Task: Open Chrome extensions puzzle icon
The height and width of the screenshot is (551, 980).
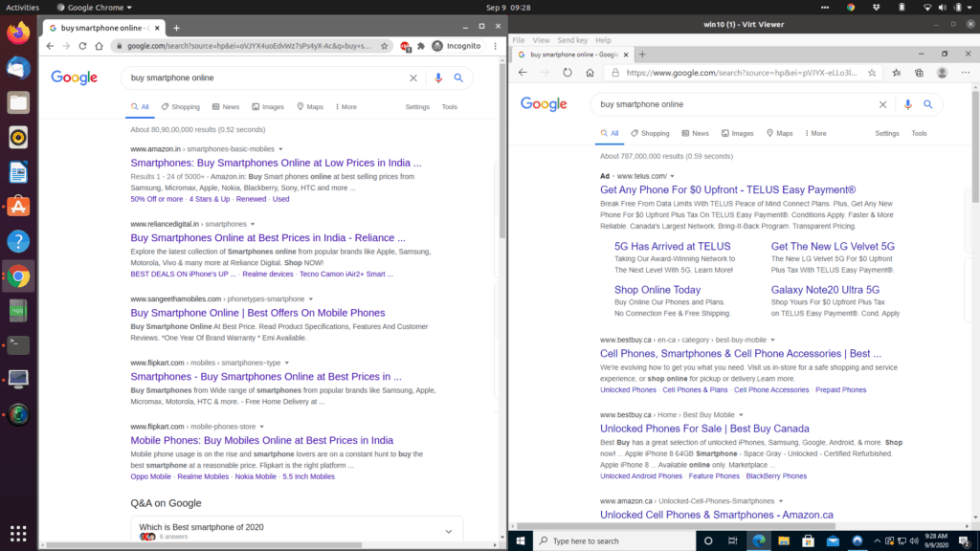Action: click(x=421, y=46)
